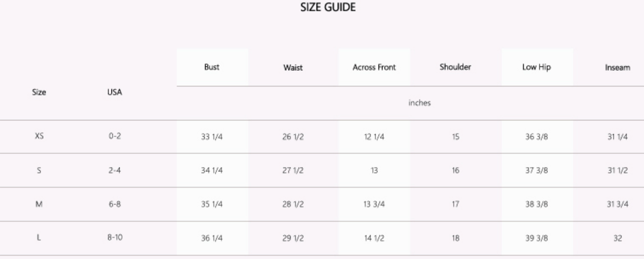
Task: Click the inches unit label
Action: pyautogui.click(x=419, y=103)
